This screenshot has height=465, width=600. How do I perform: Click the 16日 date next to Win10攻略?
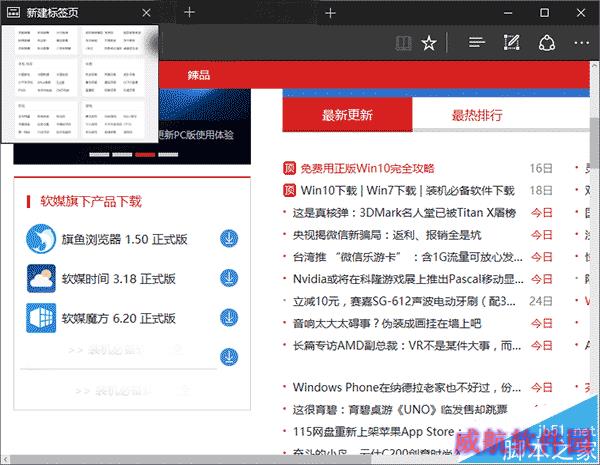click(x=541, y=168)
